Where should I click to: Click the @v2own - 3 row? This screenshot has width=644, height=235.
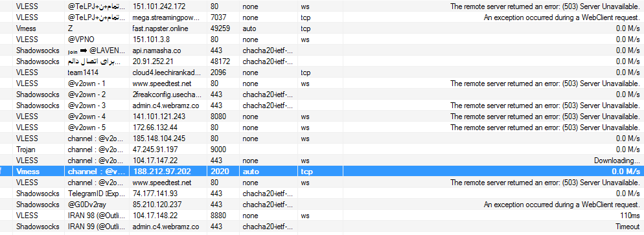click(x=322, y=106)
